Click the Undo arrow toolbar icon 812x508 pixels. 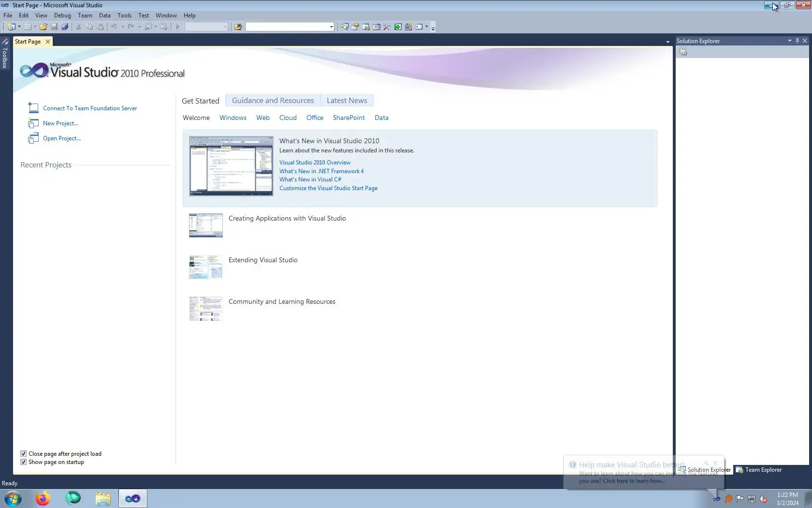coord(114,27)
